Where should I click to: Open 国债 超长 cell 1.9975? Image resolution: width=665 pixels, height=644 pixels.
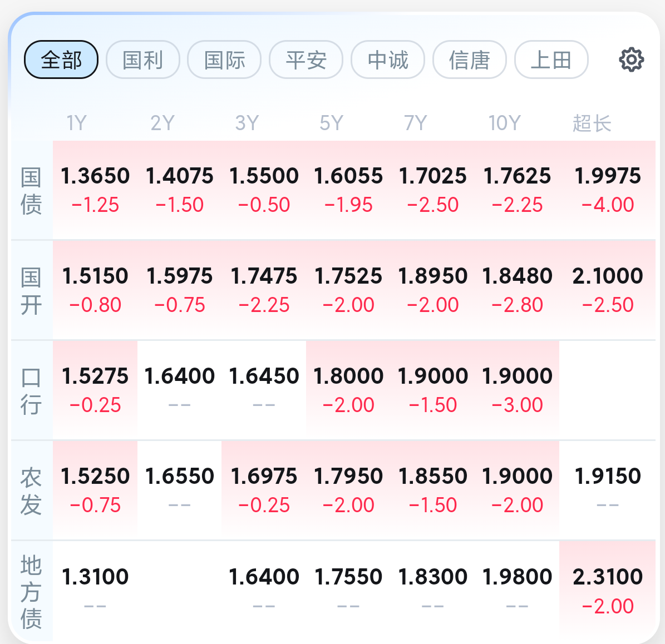click(x=608, y=190)
